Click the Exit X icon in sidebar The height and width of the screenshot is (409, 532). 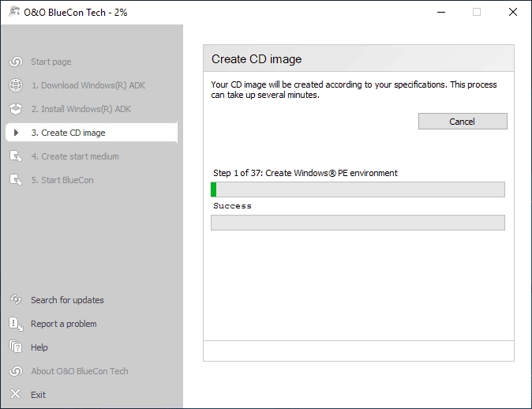[15, 394]
